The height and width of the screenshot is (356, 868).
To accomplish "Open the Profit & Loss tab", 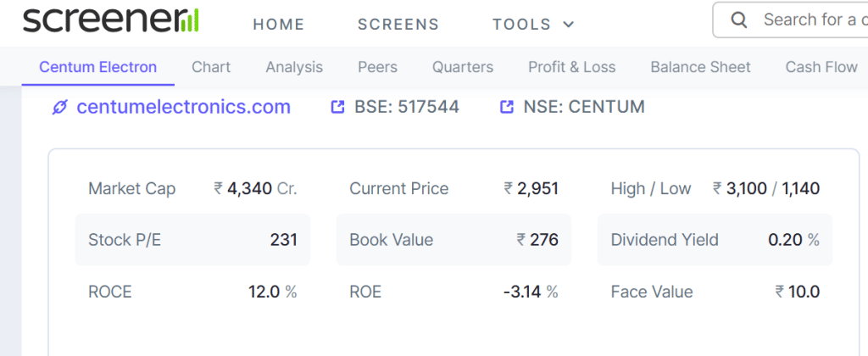I will pyautogui.click(x=572, y=67).
